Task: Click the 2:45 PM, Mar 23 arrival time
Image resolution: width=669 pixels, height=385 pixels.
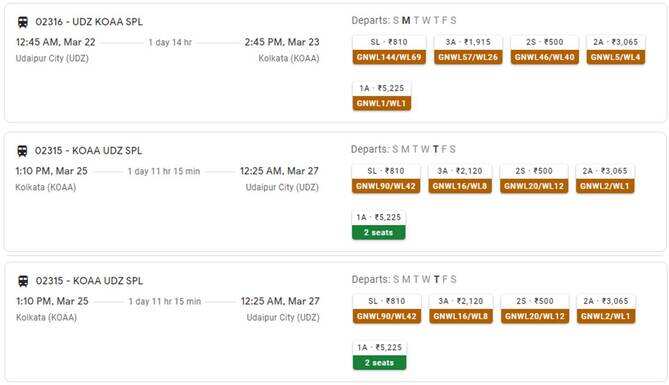Action: click(282, 42)
